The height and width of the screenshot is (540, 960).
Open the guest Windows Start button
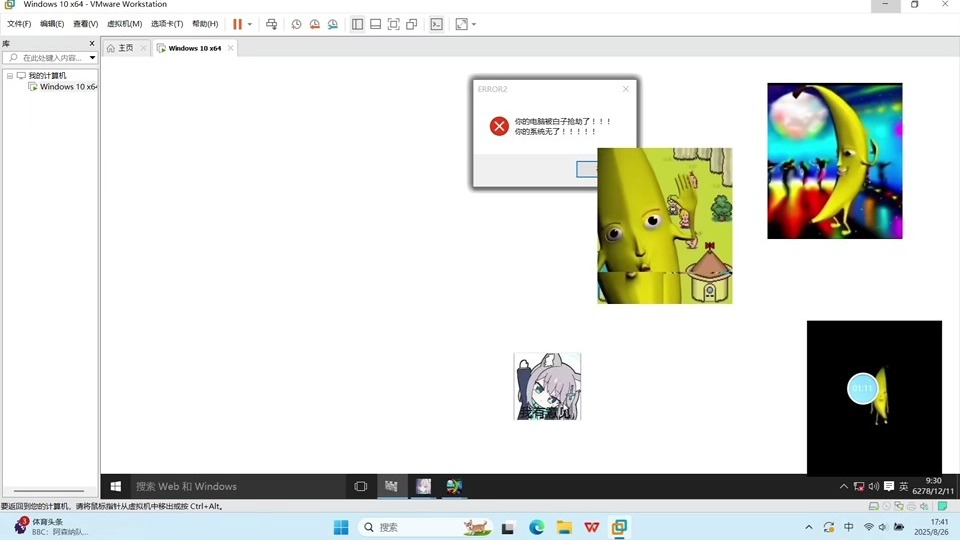click(x=115, y=486)
